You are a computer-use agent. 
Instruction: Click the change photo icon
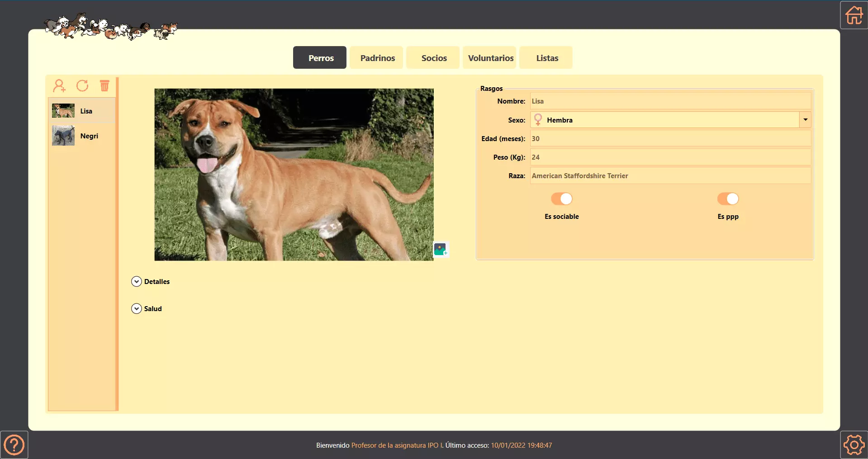(x=441, y=249)
